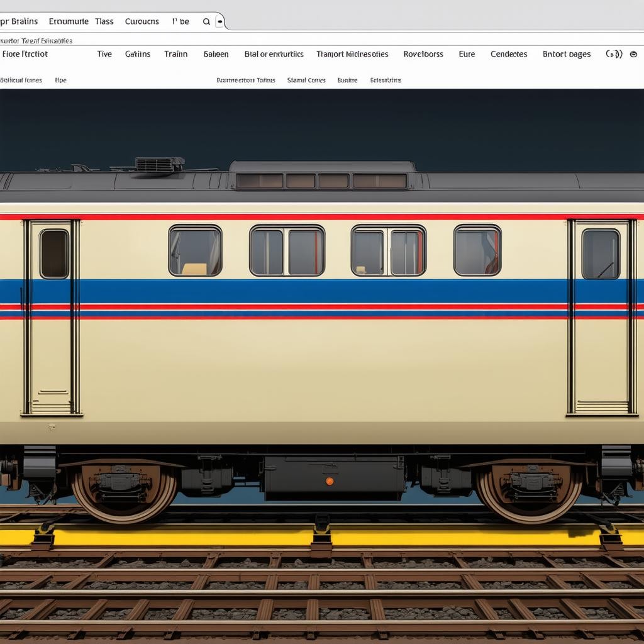Image resolution: width=644 pixels, height=644 pixels.
Task: Open the 'Cendectes' navigation link
Action: point(509,54)
